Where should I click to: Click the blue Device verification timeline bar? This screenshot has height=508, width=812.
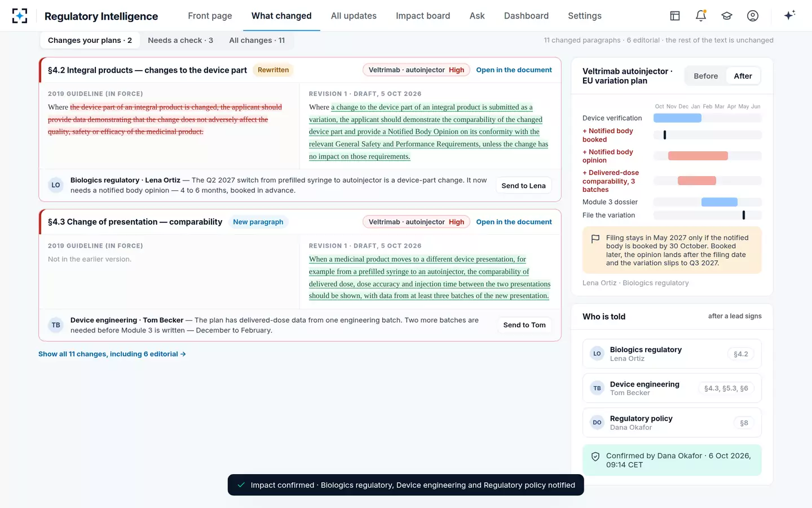[677, 119]
